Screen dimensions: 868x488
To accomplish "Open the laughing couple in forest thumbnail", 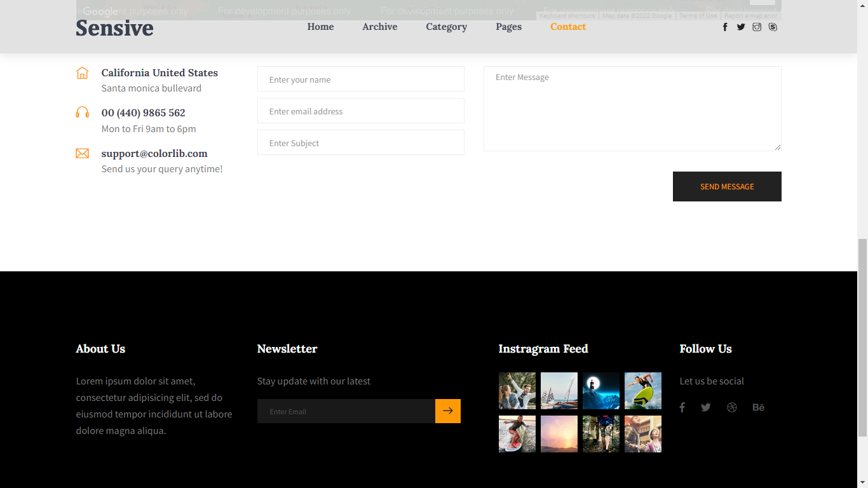I will pos(517,391).
